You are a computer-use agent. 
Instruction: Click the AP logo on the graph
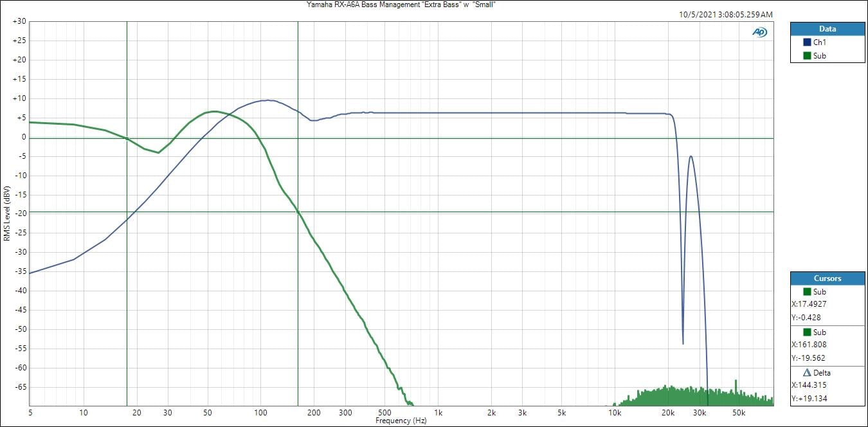point(759,32)
